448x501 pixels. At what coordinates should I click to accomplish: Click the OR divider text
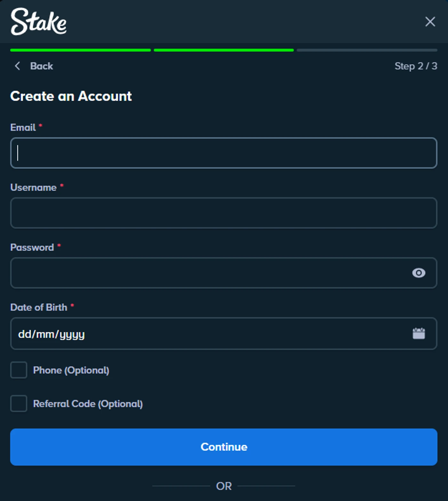[224, 486]
